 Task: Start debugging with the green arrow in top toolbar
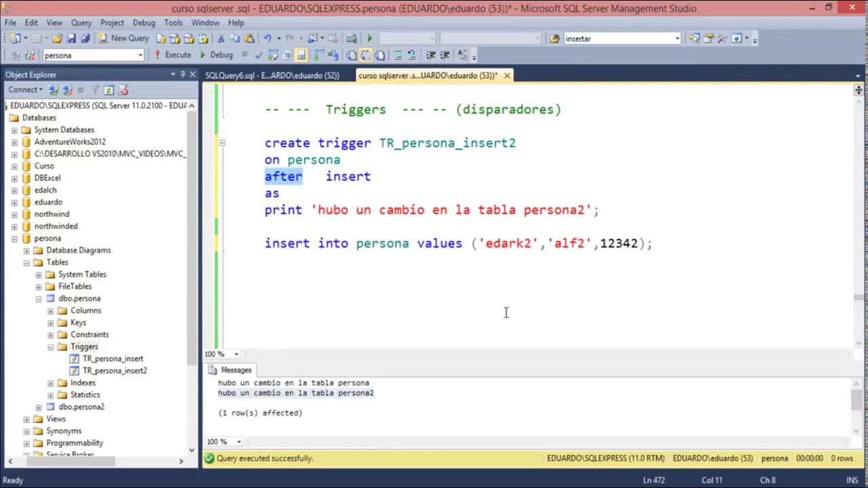(x=370, y=38)
